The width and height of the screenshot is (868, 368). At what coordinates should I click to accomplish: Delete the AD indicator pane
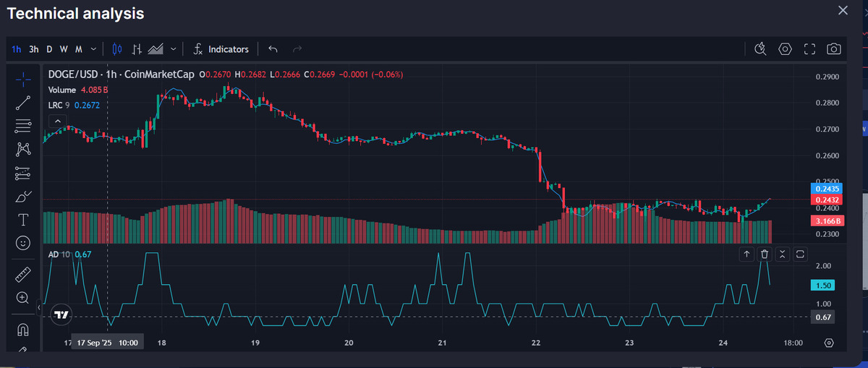765,254
